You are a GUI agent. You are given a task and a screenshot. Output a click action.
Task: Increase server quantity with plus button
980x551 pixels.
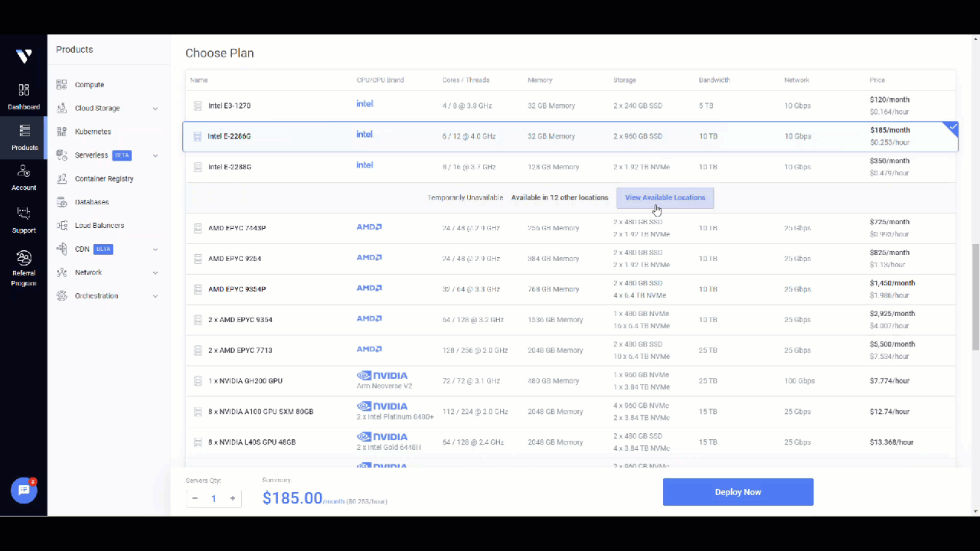coord(233,498)
